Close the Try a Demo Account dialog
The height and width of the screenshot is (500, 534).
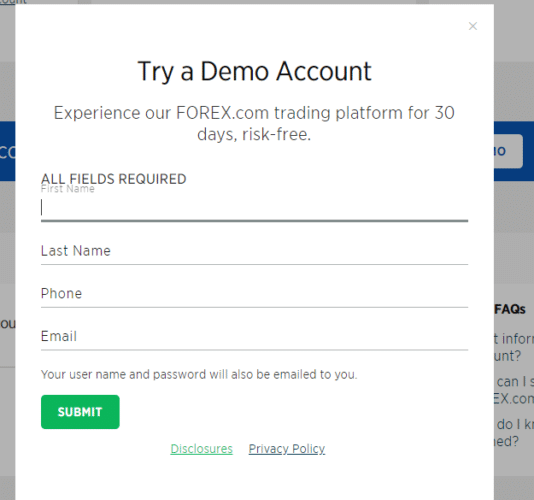pyautogui.click(x=472, y=26)
